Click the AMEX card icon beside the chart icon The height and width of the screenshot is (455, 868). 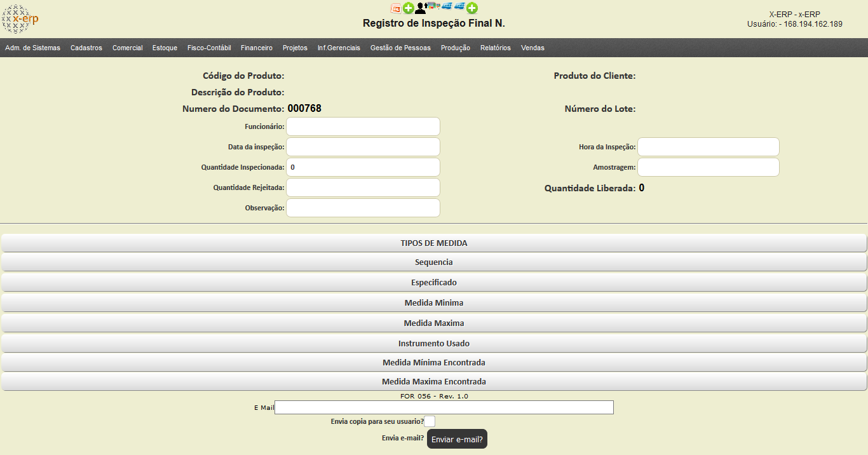(x=447, y=6)
